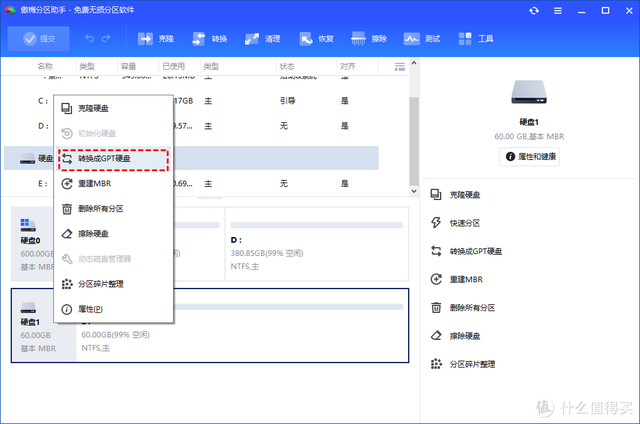640x424 pixels.
Task: Click the clone disk icon in right panel
Action: pyautogui.click(x=436, y=195)
